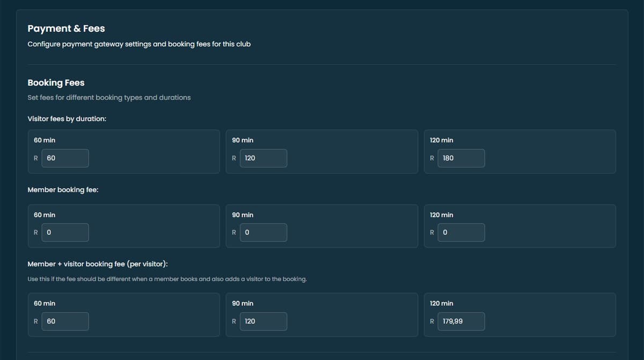Select the 60 min member booking fee field
The image size is (644, 360).
tap(65, 232)
